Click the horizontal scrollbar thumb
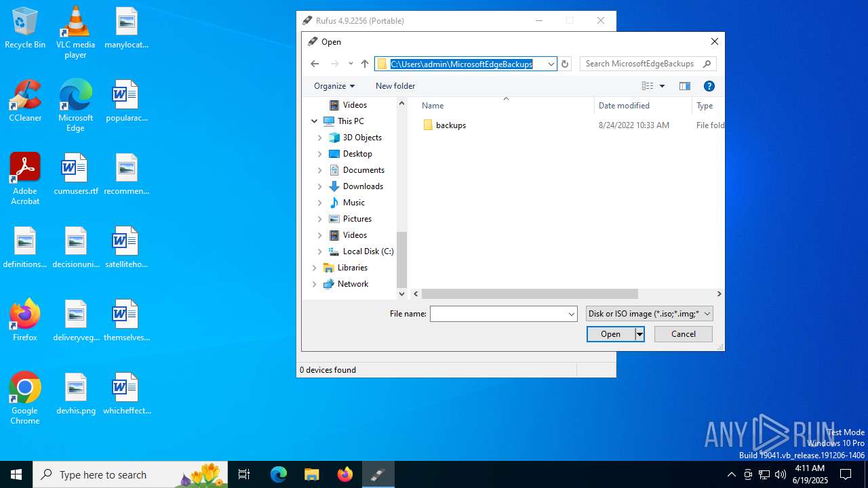Viewport: 868px width, 488px height. [x=530, y=294]
